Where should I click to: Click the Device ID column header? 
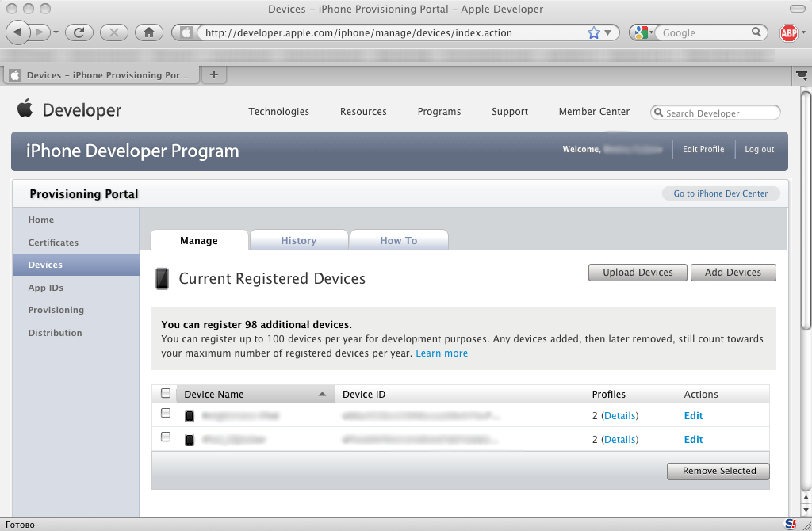pos(364,395)
